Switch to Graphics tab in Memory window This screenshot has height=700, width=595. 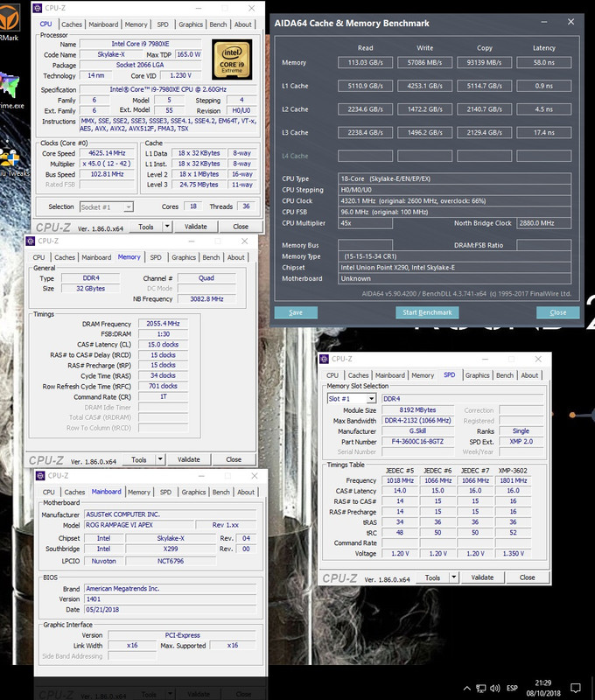[x=184, y=257]
